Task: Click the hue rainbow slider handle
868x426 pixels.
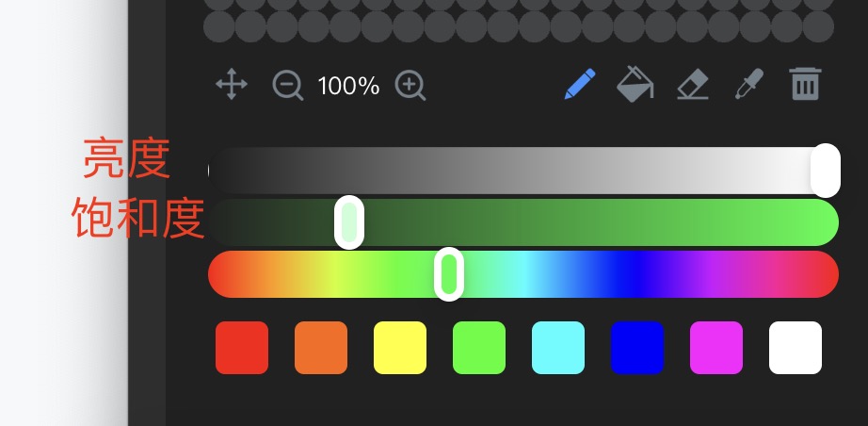Action: point(449,274)
